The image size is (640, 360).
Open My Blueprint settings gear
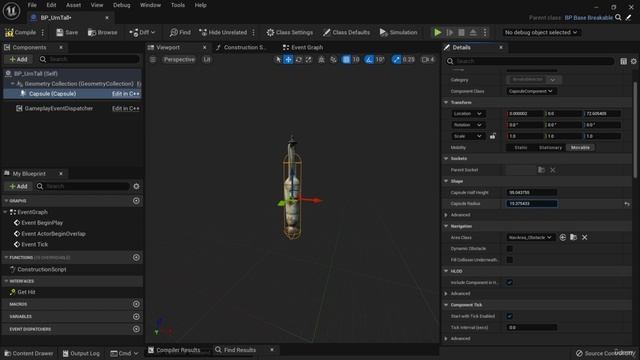pyautogui.click(x=136, y=186)
